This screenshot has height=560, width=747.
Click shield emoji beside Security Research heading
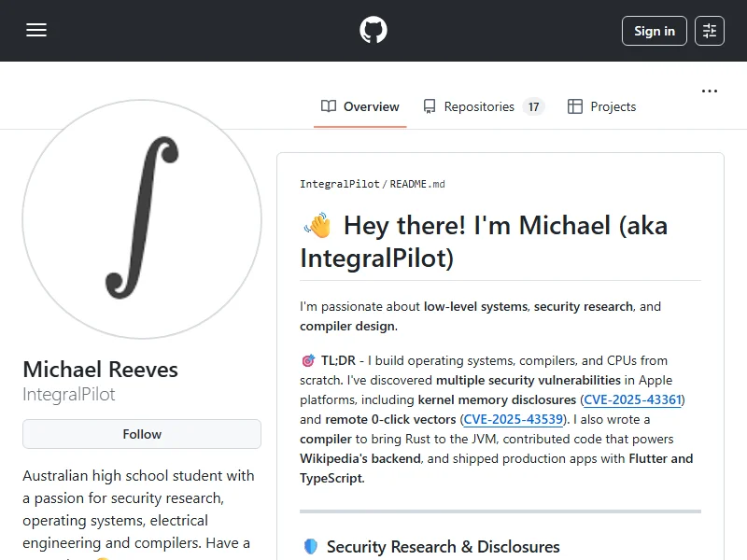coord(311,547)
